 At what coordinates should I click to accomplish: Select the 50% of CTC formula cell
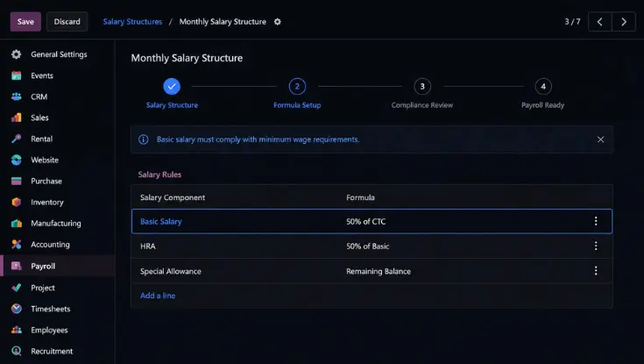pyautogui.click(x=365, y=221)
